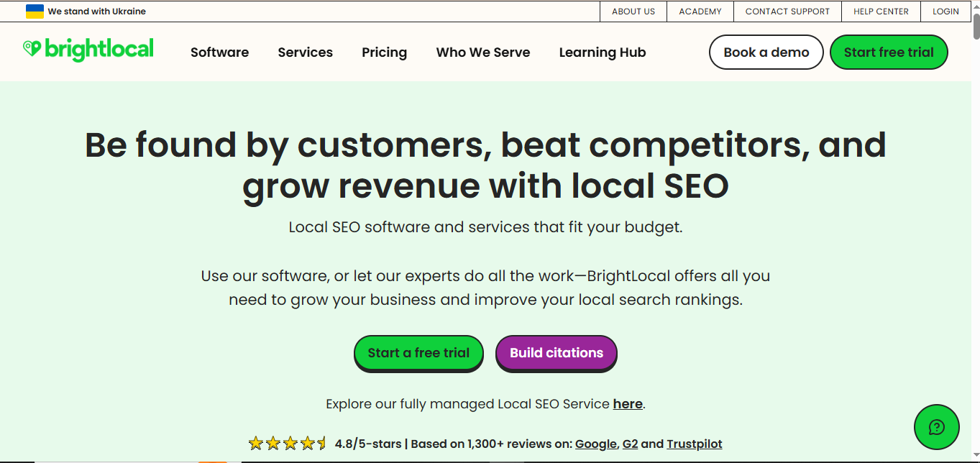This screenshot has width=980, height=463.
Task: Open the Who We Serve menu
Action: pyautogui.click(x=483, y=52)
